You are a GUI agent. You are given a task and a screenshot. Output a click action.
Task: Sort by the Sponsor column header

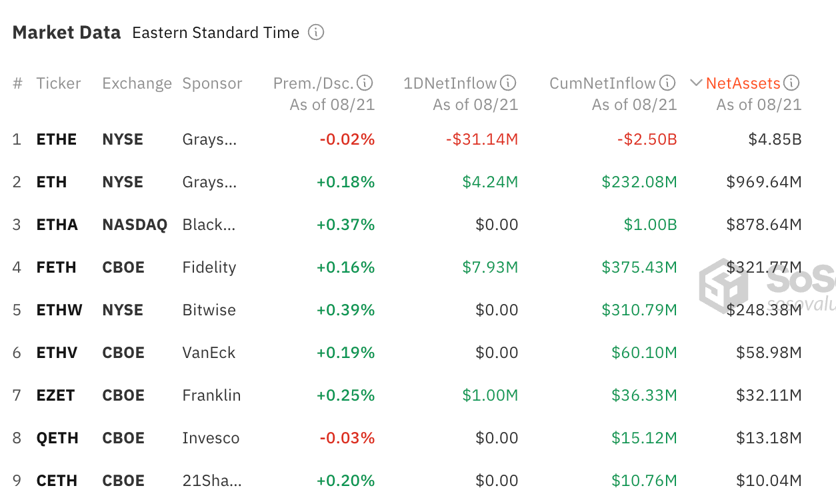(x=212, y=83)
